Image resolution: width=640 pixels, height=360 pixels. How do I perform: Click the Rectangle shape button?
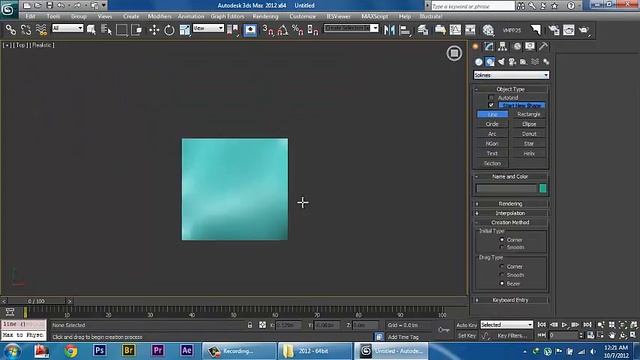click(x=529, y=114)
